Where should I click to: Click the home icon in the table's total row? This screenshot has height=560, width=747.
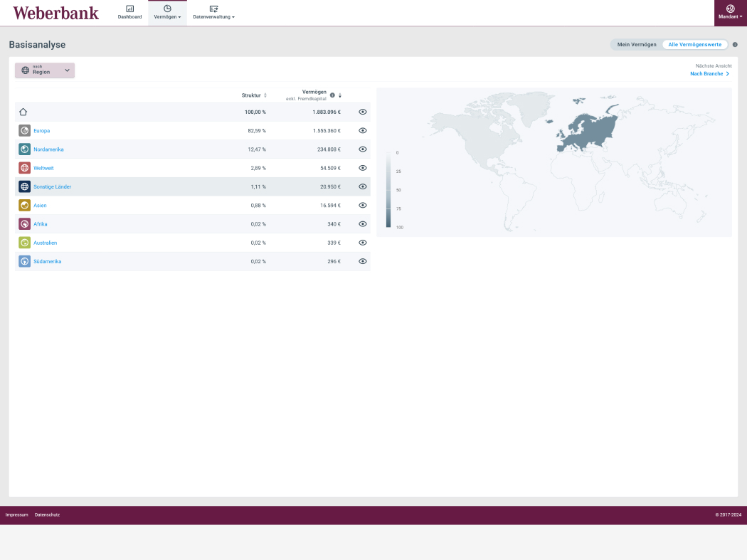[x=23, y=112]
